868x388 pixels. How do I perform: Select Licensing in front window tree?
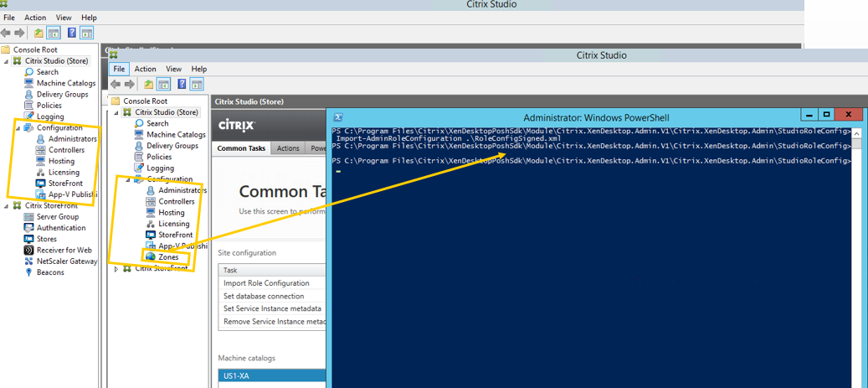coord(174,224)
